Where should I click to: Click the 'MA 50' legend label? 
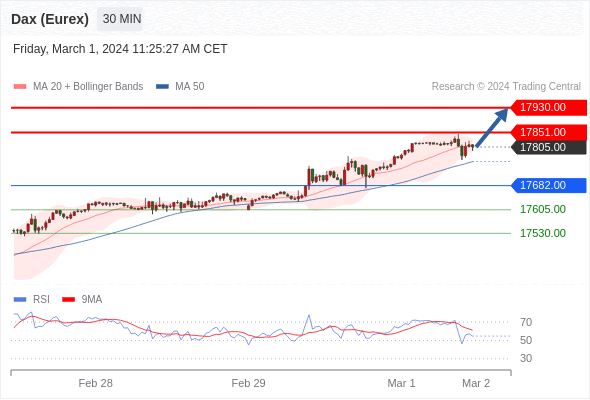click(x=190, y=87)
